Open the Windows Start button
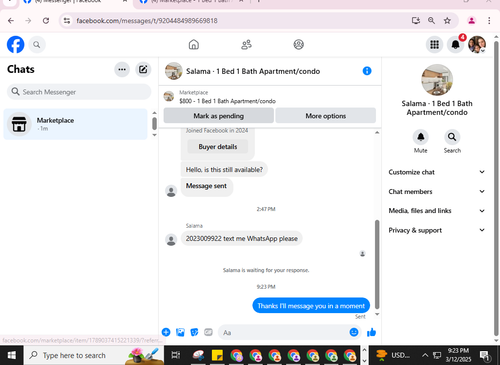Viewport: 500px width, 365px height. point(11,355)
